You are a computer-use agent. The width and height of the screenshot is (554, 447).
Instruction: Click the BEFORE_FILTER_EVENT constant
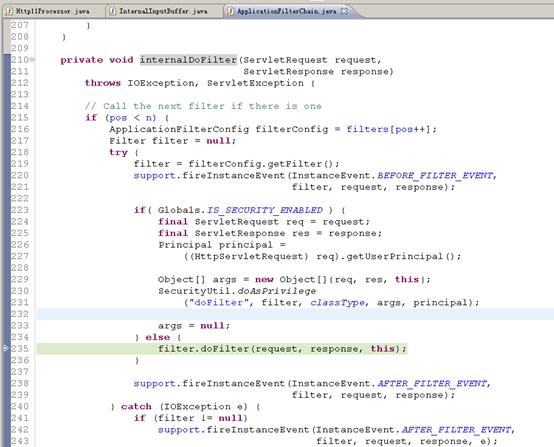(x=435, y=175)
